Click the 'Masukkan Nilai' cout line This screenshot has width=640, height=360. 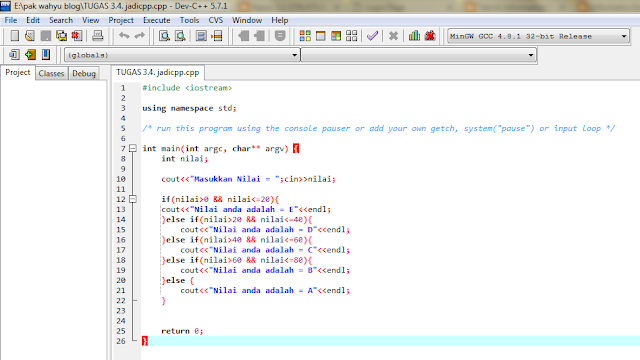[248, 179]
